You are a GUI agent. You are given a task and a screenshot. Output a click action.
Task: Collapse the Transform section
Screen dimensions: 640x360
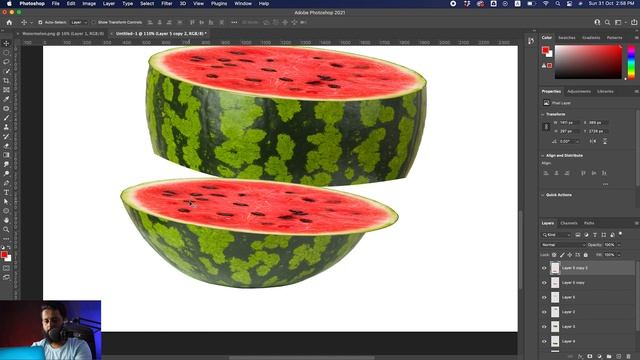coord(542,114)
